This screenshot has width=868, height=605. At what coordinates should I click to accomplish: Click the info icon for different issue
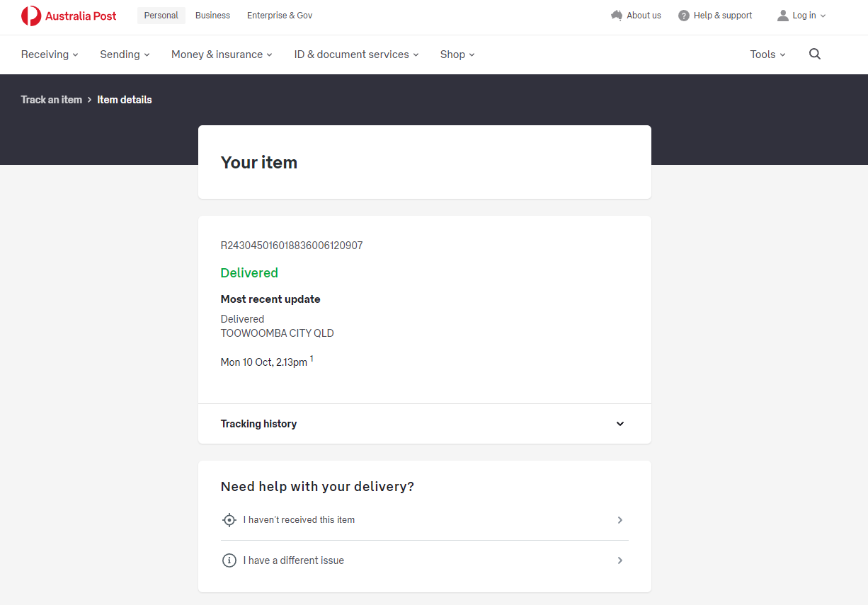pos(229,560)
